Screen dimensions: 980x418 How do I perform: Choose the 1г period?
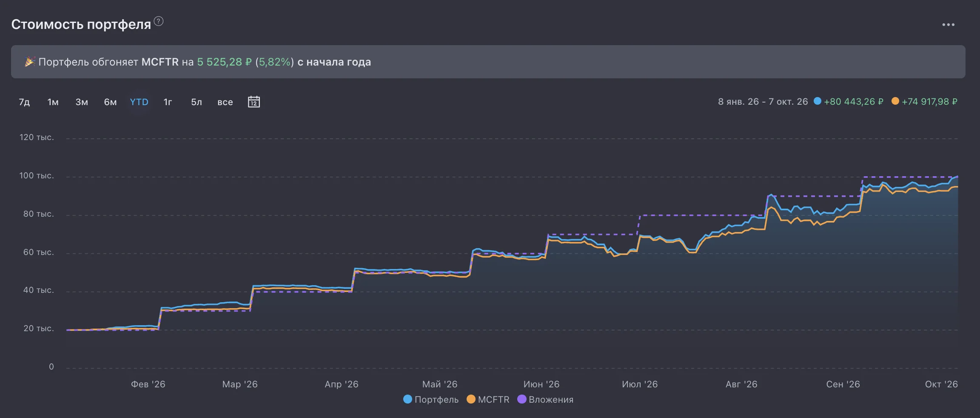(x=168, y=102)
